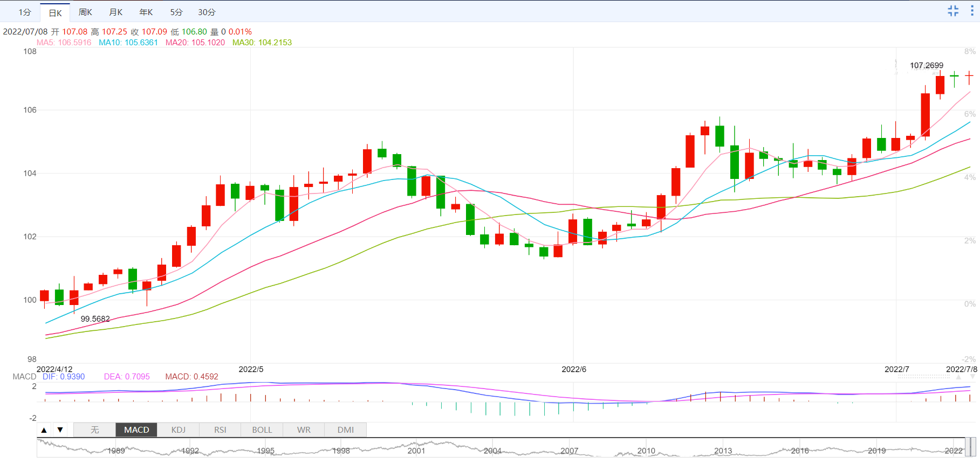This screenshot has height=464, width=980.
Task: Click the 2007 point on the overview timeline
Action: pos(569,451)
